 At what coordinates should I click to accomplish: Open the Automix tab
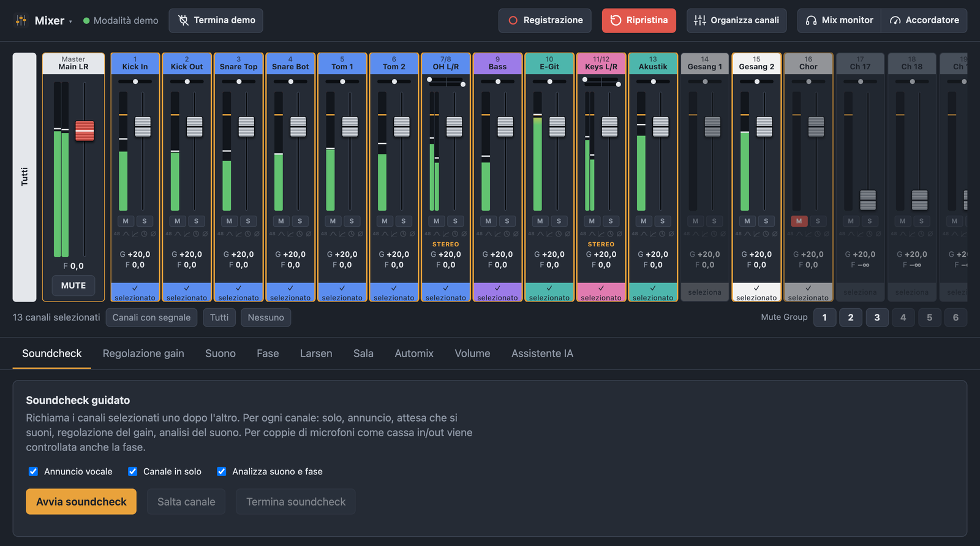(414, 354)
